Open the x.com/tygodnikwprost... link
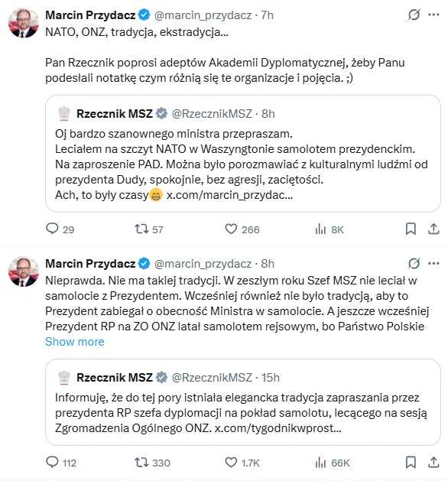Image resolution: width=448 pixels, height=481 pixels. point(278,428)
